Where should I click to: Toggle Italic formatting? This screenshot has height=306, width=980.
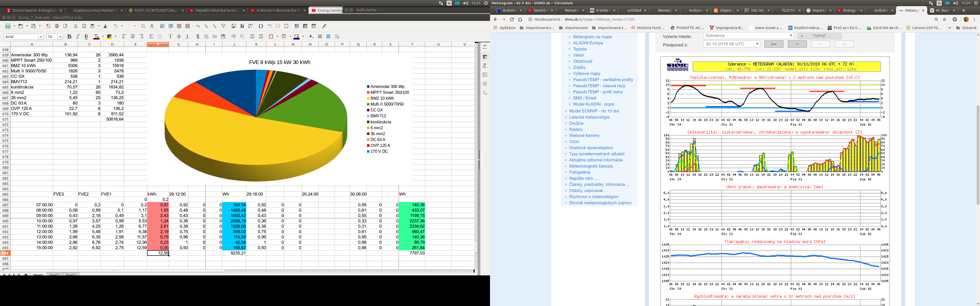78,36
